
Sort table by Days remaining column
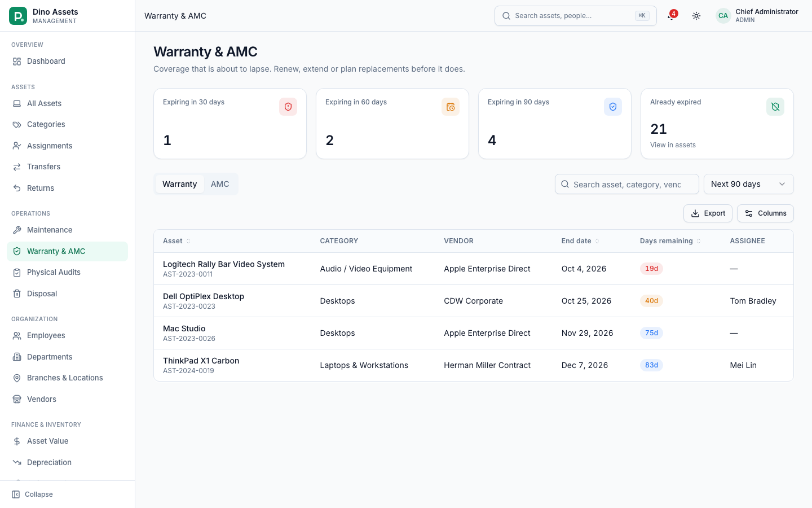click(670, 241)
